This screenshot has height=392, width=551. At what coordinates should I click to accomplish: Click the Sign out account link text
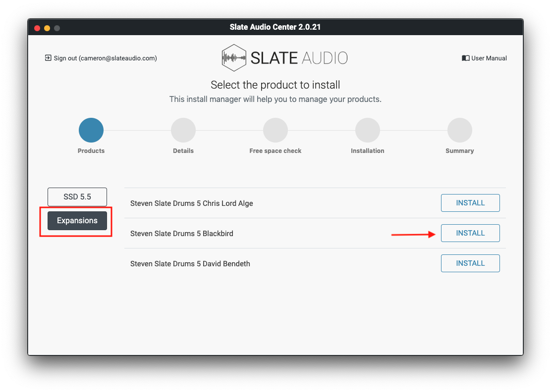[105, 58]
